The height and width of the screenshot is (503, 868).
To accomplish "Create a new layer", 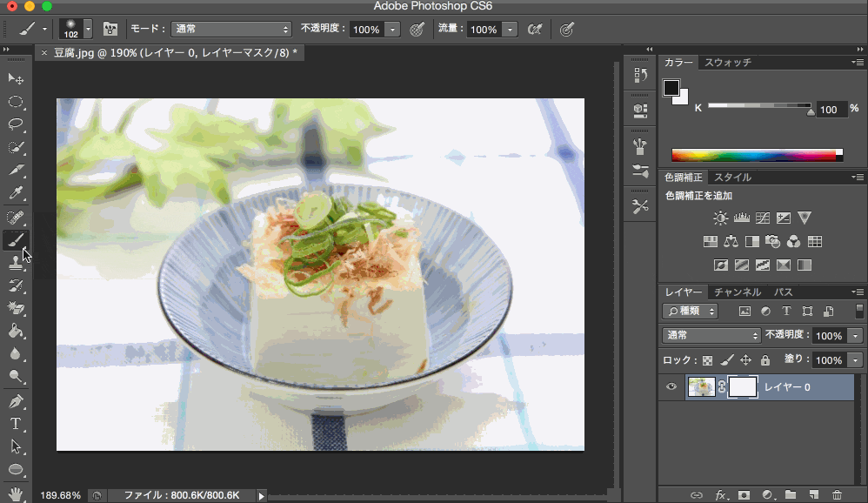I will point(813,494).
